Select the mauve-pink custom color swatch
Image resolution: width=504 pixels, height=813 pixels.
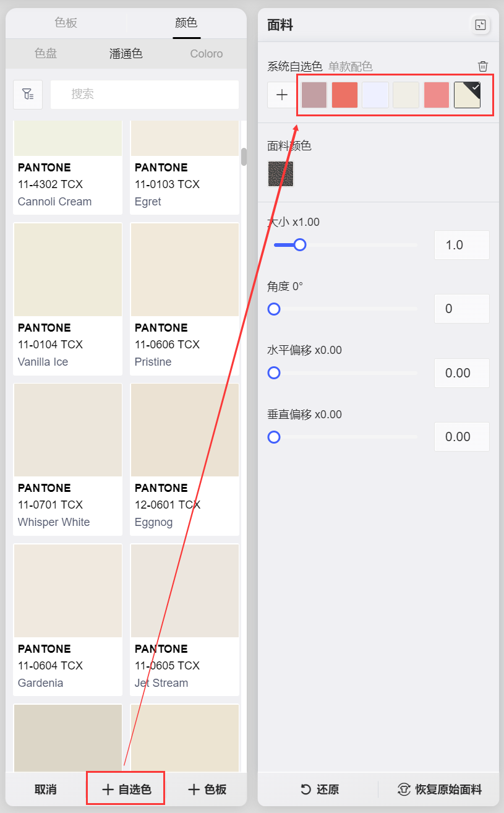click(314, 95)
